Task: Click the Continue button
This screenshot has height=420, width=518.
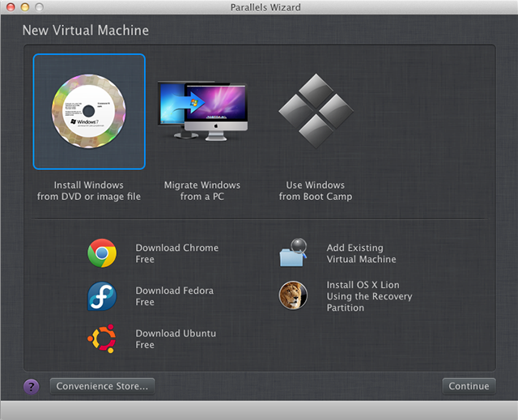Action: [x=469, y=386]
